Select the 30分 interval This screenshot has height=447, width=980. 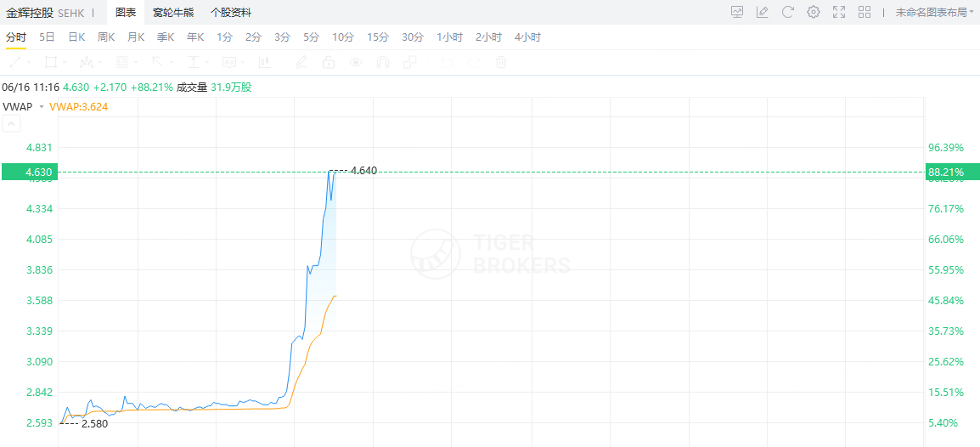[413, 37]
